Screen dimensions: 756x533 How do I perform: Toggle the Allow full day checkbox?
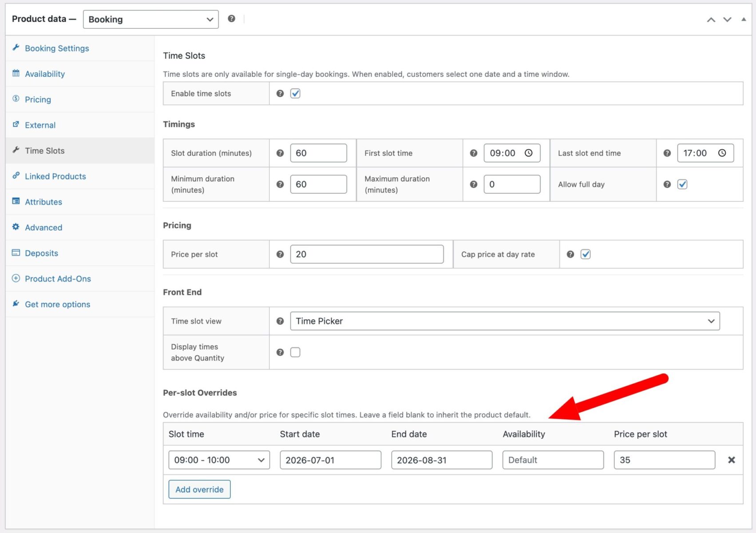(682, 184)
